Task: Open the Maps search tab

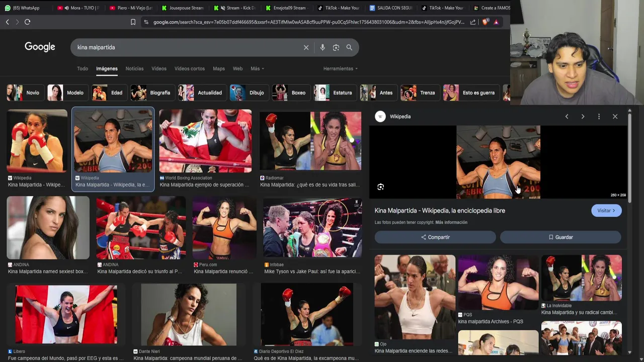Action: [x=219, y=69]
